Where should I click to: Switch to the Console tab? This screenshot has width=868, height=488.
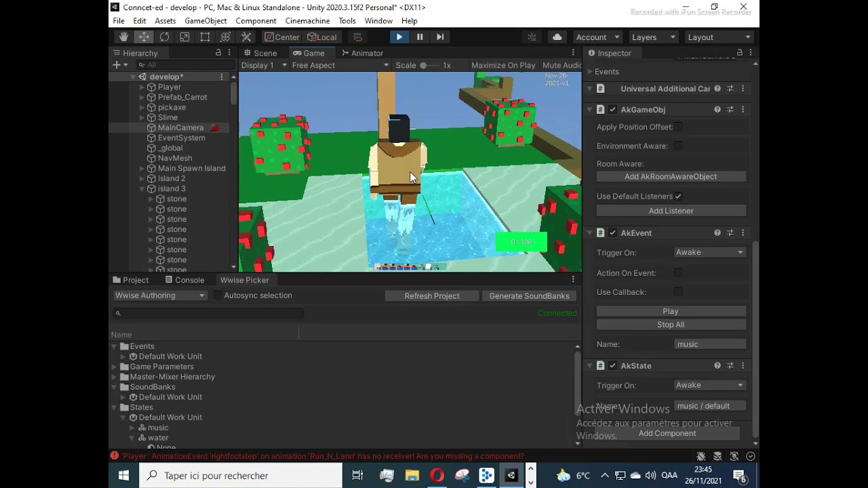(x=184, y=280)
